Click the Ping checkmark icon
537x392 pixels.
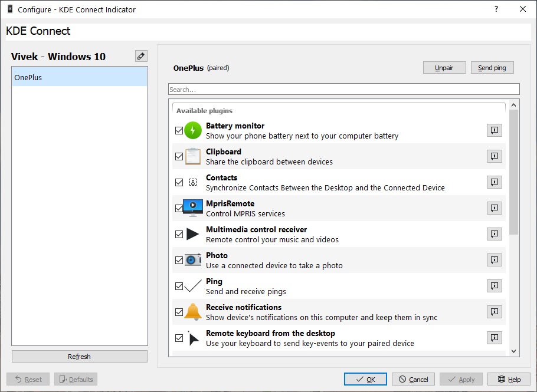pos(193,286)
